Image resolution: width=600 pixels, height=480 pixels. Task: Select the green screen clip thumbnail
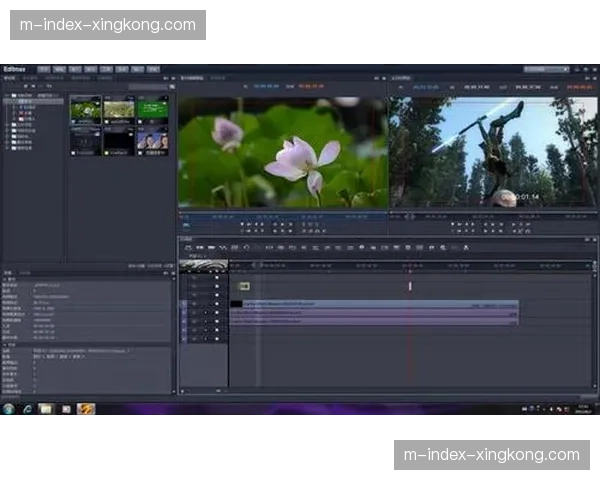(152, 109)
